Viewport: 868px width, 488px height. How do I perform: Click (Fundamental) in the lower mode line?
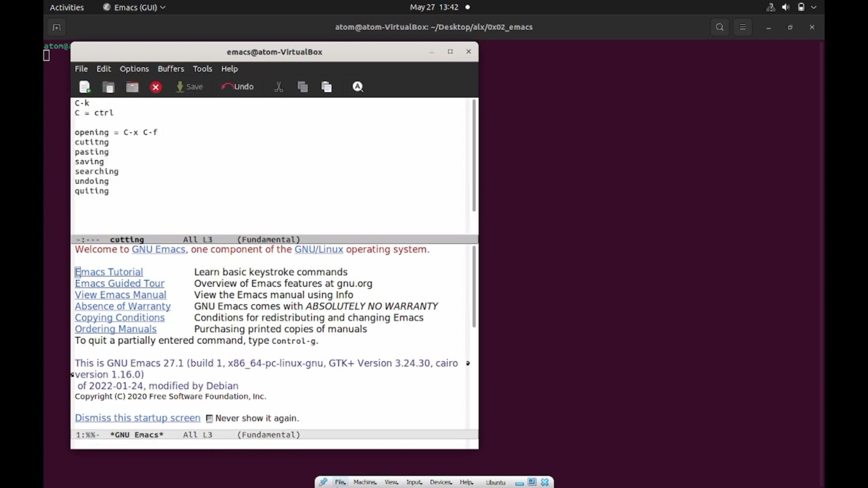point(269,434)
